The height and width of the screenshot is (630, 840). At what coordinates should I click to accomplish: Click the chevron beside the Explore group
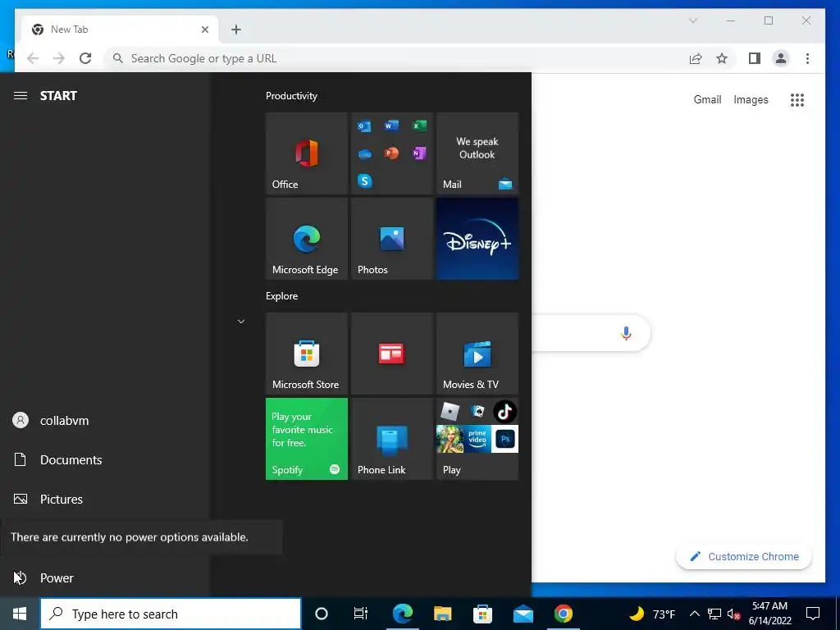point(241,322)
